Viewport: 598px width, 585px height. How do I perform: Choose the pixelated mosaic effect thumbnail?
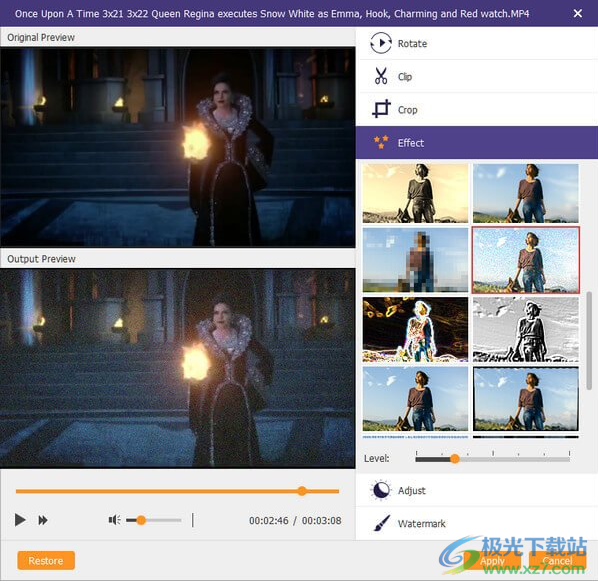(415, 260)
